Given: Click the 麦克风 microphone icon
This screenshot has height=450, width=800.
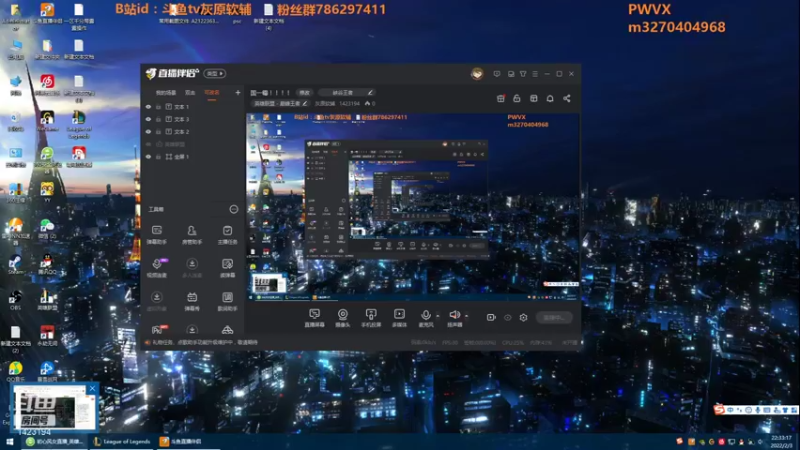Looking at the screenshot, I should coord(426,317).
